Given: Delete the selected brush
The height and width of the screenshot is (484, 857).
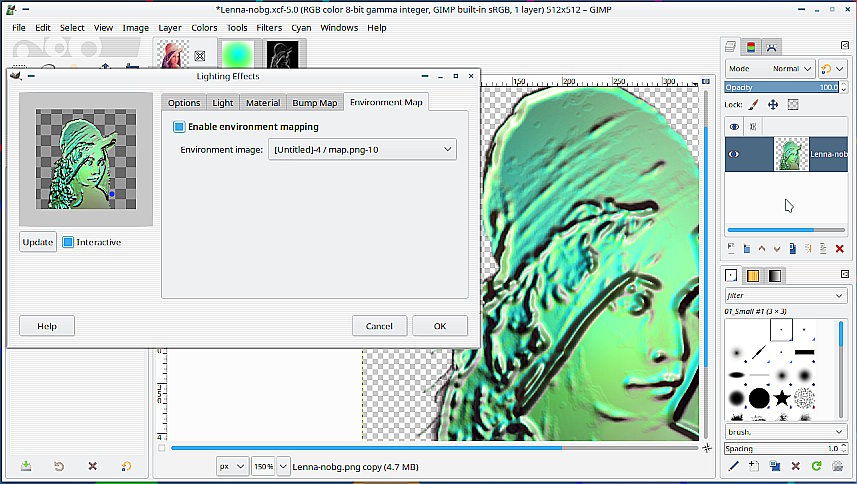Looking at the screenshot, I should click(795, 466).
